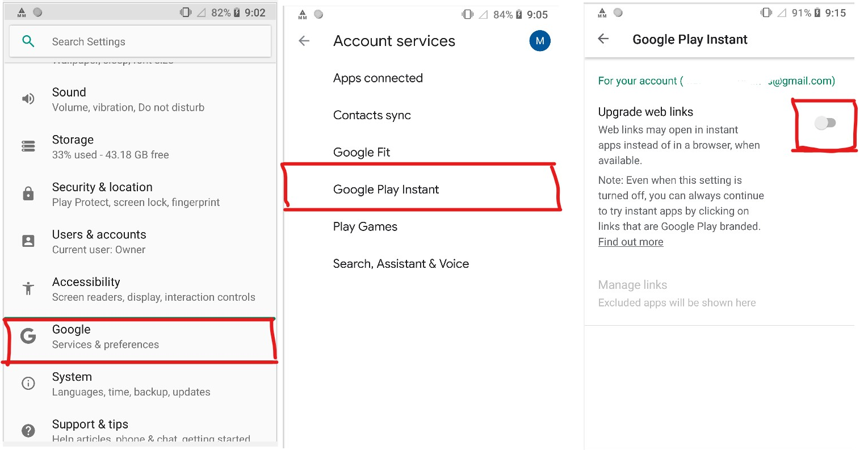Click the Google 'G' settings icon

(x=28, y=337)
